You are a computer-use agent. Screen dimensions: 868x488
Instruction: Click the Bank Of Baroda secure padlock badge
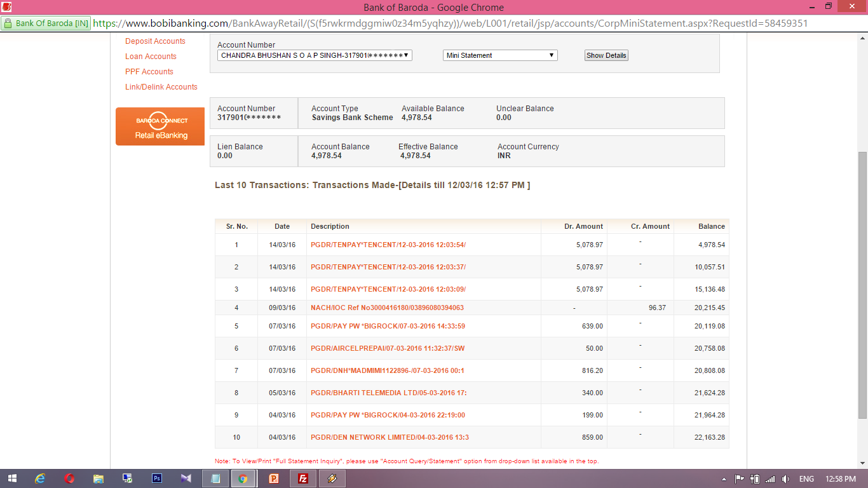[x=46, y=24]
